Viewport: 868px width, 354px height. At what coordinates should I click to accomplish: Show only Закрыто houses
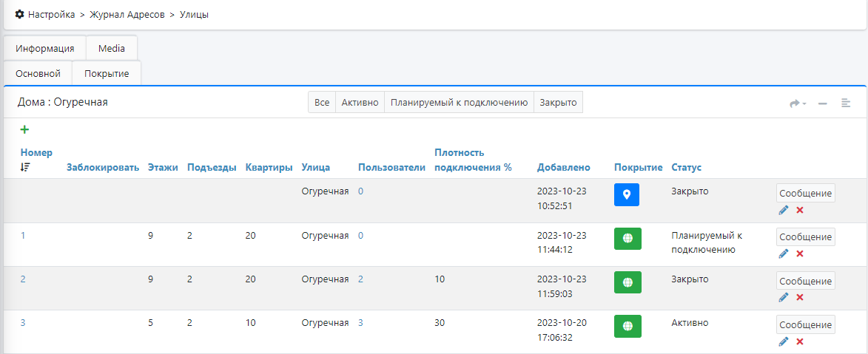click(558, 103)
